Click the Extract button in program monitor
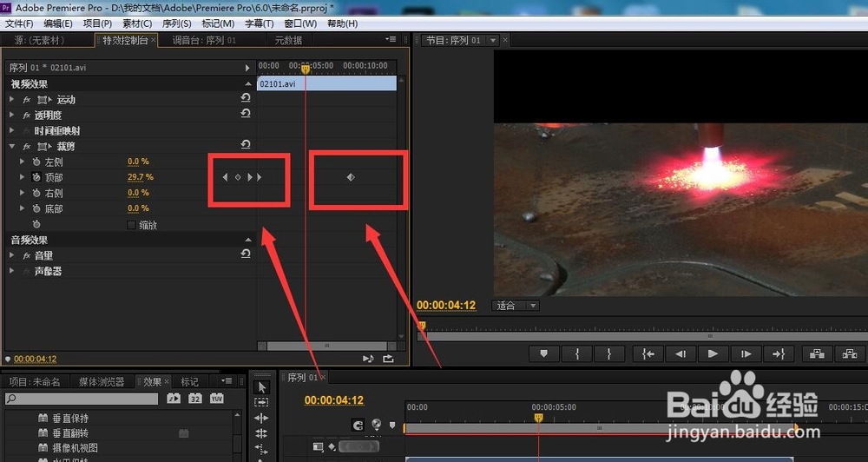The width and height of the screenshot is (868, 462). coord(850,353)
